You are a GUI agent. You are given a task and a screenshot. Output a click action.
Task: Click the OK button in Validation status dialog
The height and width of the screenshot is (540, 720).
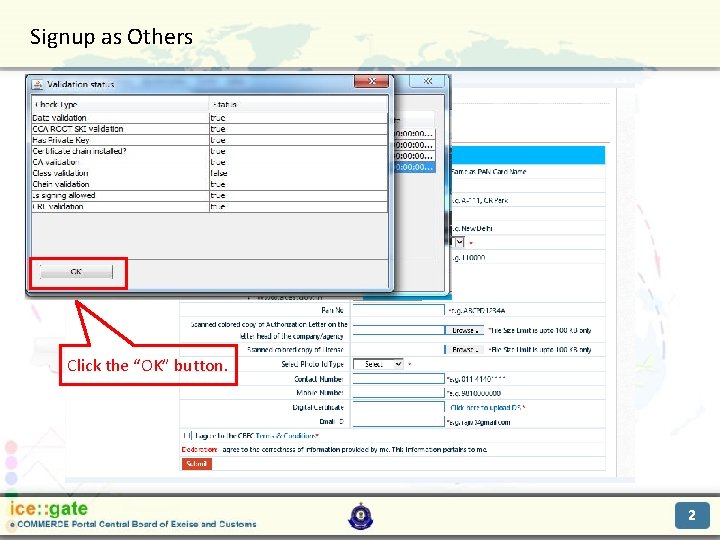(76, 272)
